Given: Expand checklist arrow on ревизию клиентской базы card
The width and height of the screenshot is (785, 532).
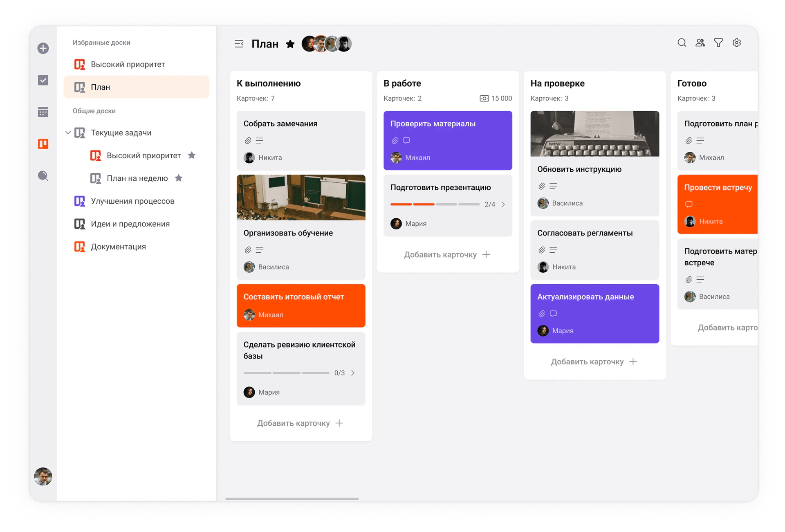Looking at the screenshot, I should [x=353, y=373].
